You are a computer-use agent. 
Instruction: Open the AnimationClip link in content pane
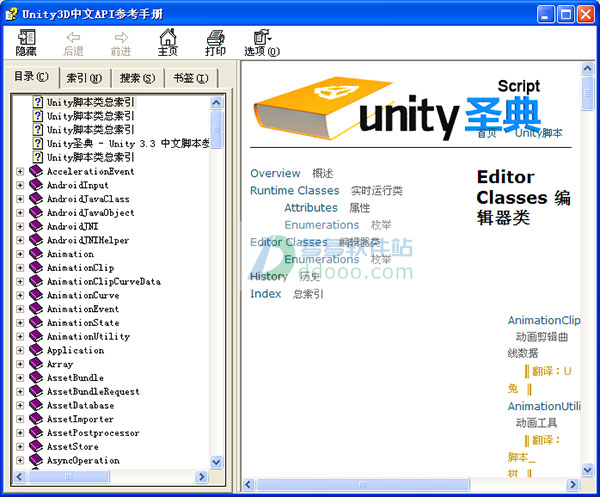(544, 320)
